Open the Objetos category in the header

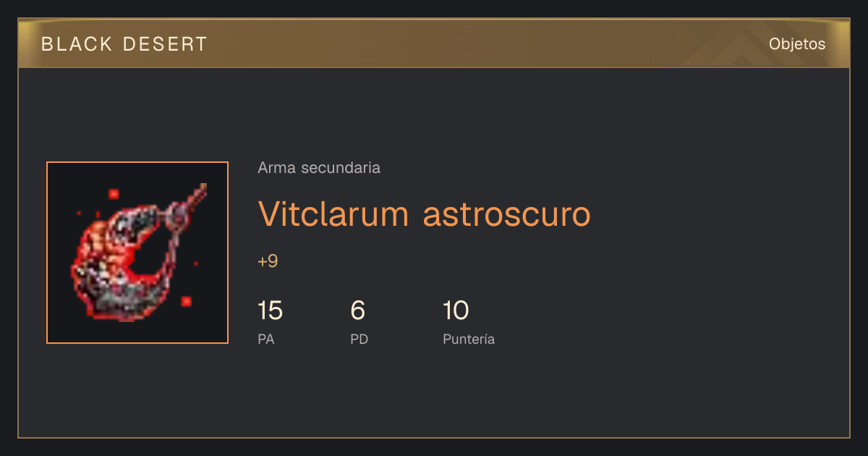pyautogui.click(x=797, y=44)
